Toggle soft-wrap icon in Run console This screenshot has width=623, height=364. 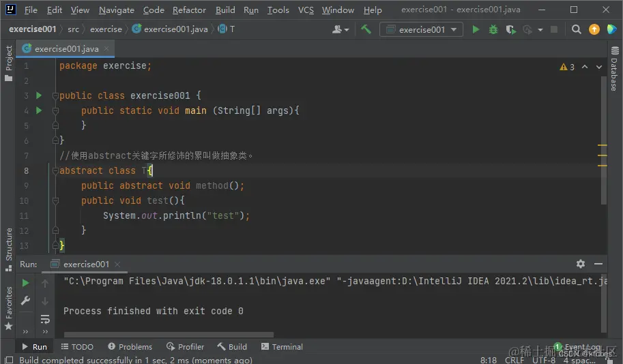[45, 319]
